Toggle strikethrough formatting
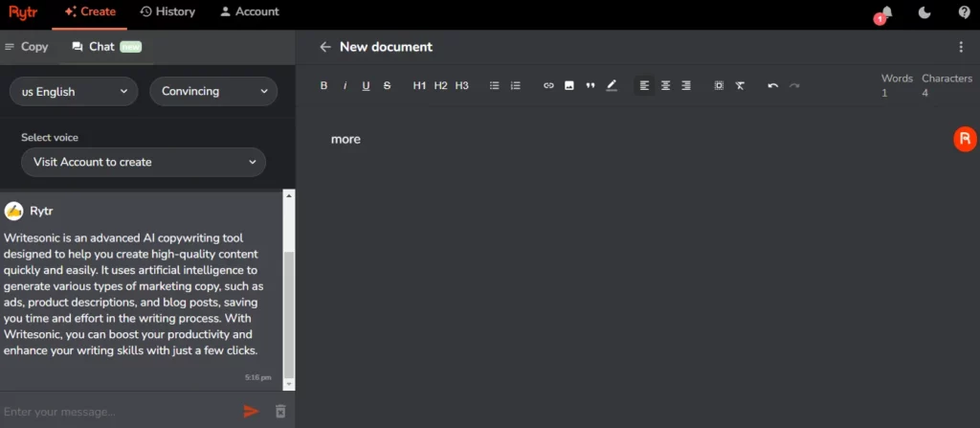The image size is (980, 428). 387,86
